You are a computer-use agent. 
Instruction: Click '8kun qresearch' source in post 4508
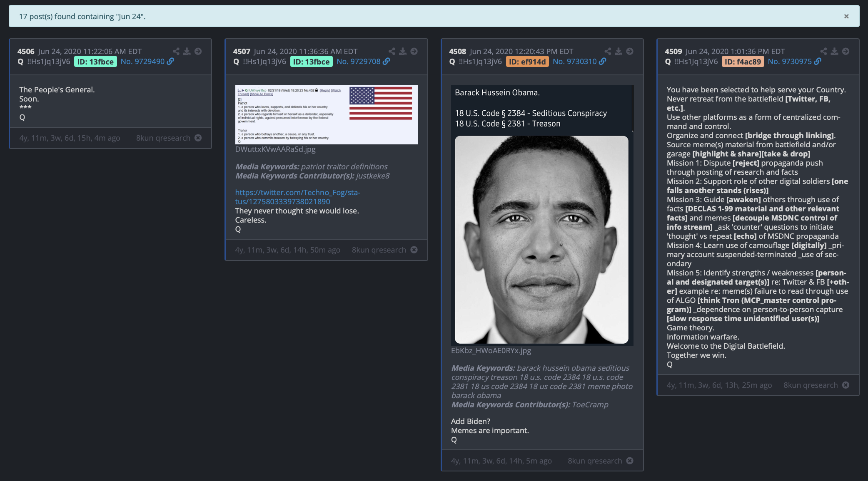tap(595, 461)
